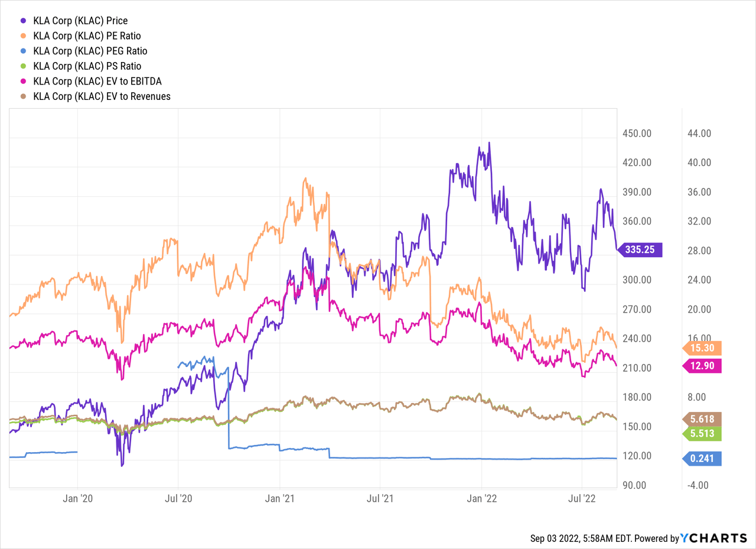Select the KLA Corp PEG Ratio legend label
Screen dimensions: 756x549
[x=90, y=51]
